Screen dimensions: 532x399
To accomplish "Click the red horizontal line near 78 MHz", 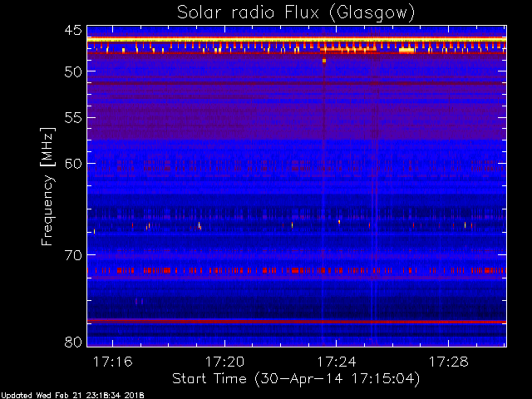I will tap(297, 322).
